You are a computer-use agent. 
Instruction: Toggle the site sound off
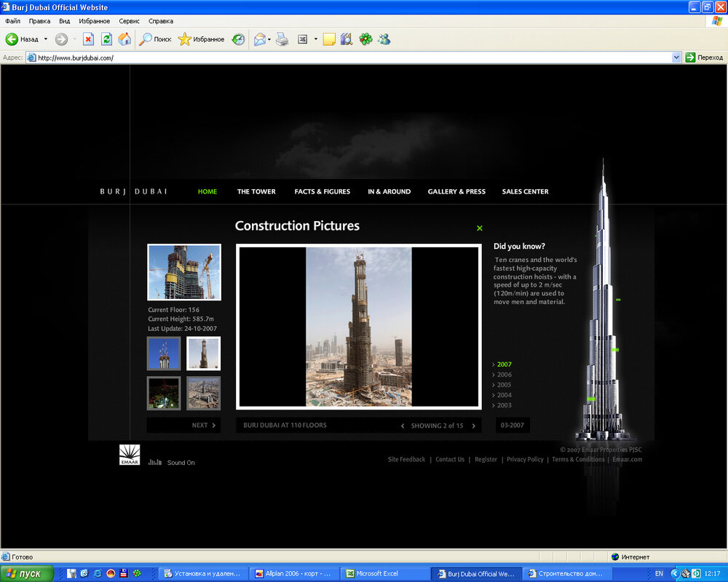point(180,463)
